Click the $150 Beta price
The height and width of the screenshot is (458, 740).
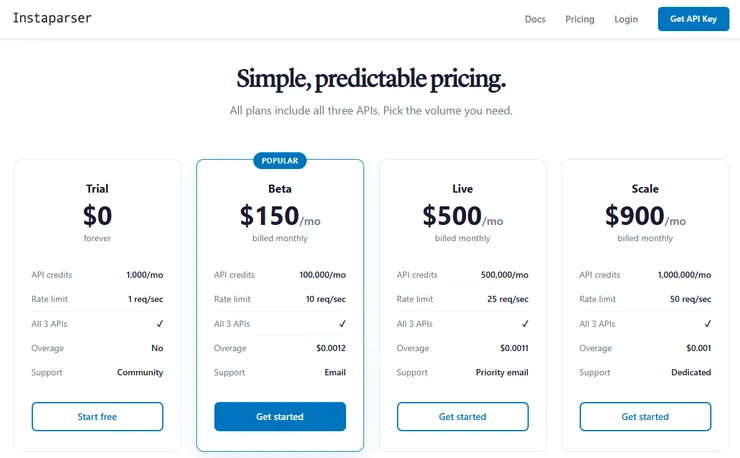(270, 215)
